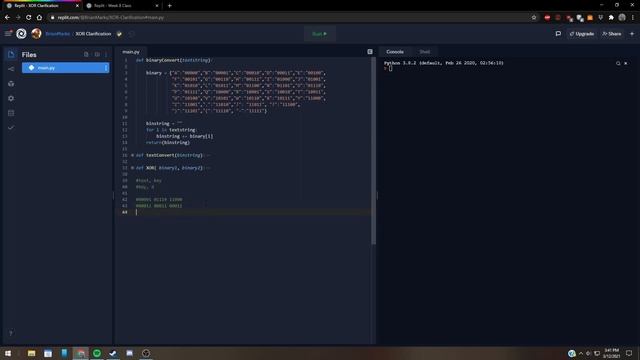Search the console output
The image size is (640, 360).
(x=618, y=63)
